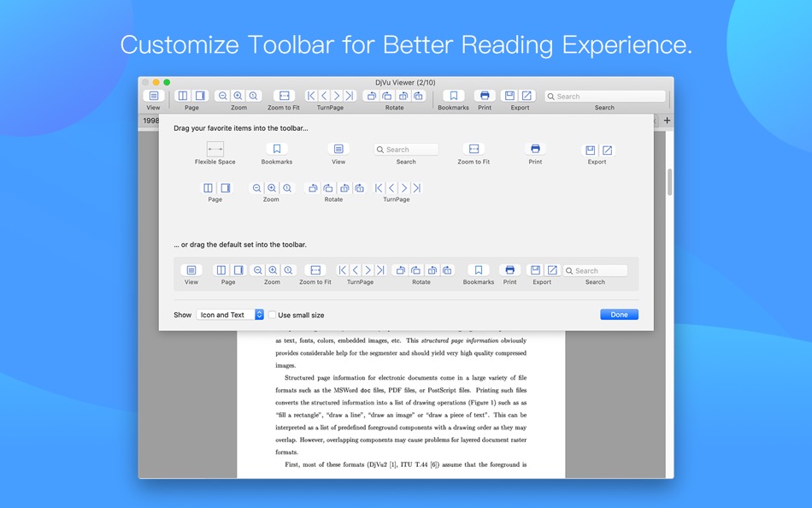Screen dimensions: 812x508
Task: Click the Page icon with right strip in main toolbar
Action: click(x=200, y=96)
